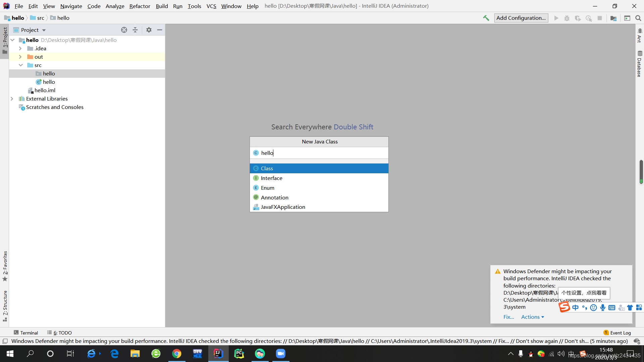The height and width of the screenshot is (362, 644).
Task: Open Actions dropdown in notification
Action: tap(532, 317)
